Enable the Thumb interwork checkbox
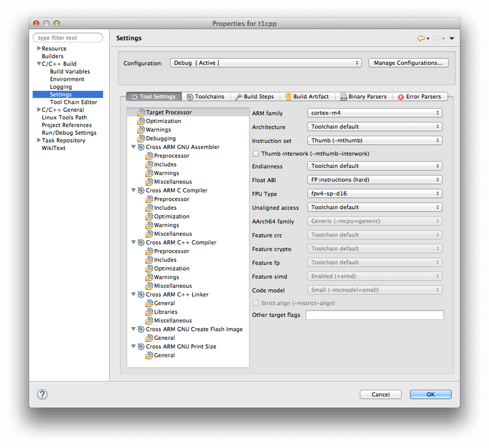489x448 pixels. pyautogui.click(x=256, y=154)
